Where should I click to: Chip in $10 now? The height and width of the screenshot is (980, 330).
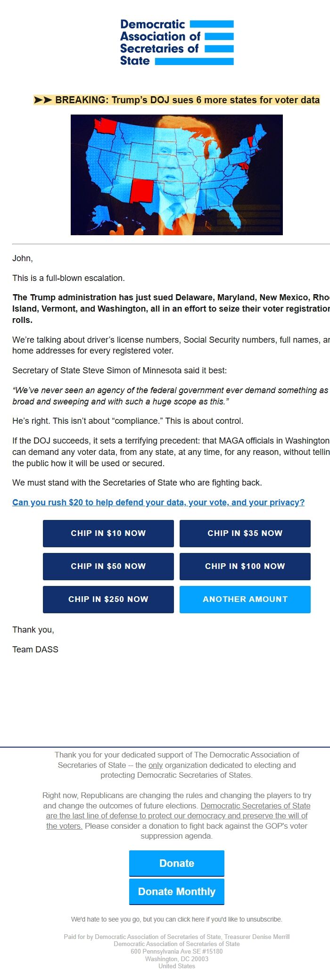coord(108,534)
